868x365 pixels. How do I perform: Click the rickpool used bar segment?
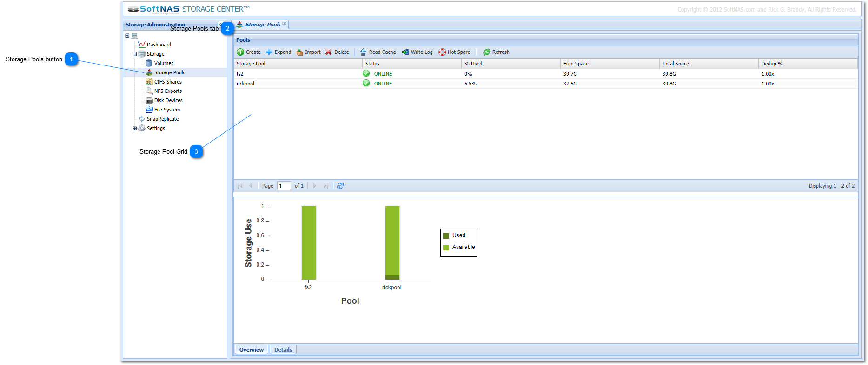tap(392, 277)
